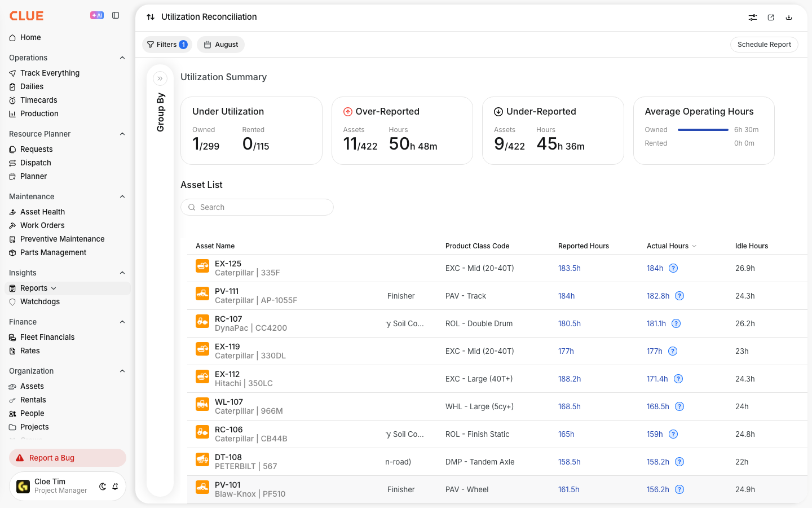Collapse the Insights section
812x508 pixels.
click(x=122, y=273)
